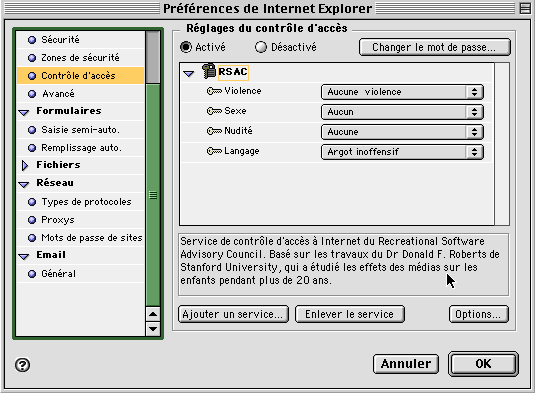
Task: Collapse the Email section triangle
Action: pyautogui.click(x=24, y=257)
